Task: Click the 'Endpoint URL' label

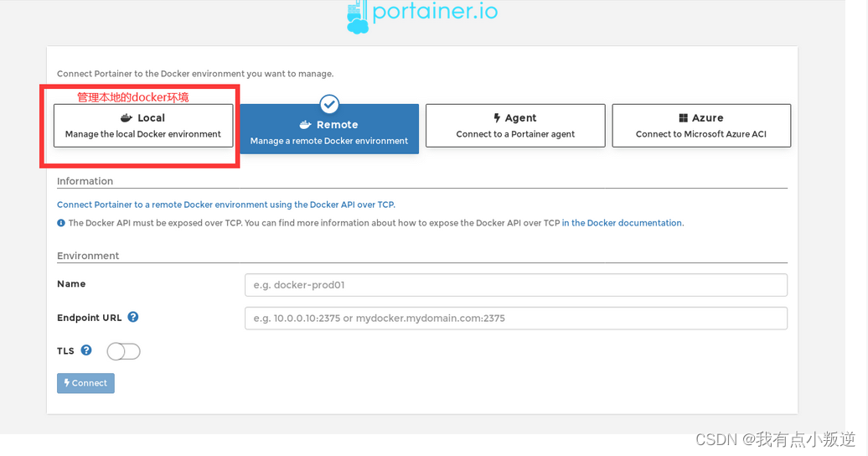Action: click(x=89, y=318)
